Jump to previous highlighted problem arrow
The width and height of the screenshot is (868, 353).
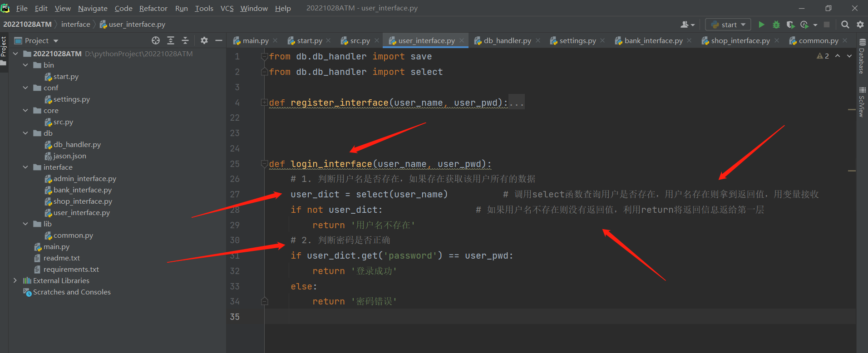tap(838, 56)
